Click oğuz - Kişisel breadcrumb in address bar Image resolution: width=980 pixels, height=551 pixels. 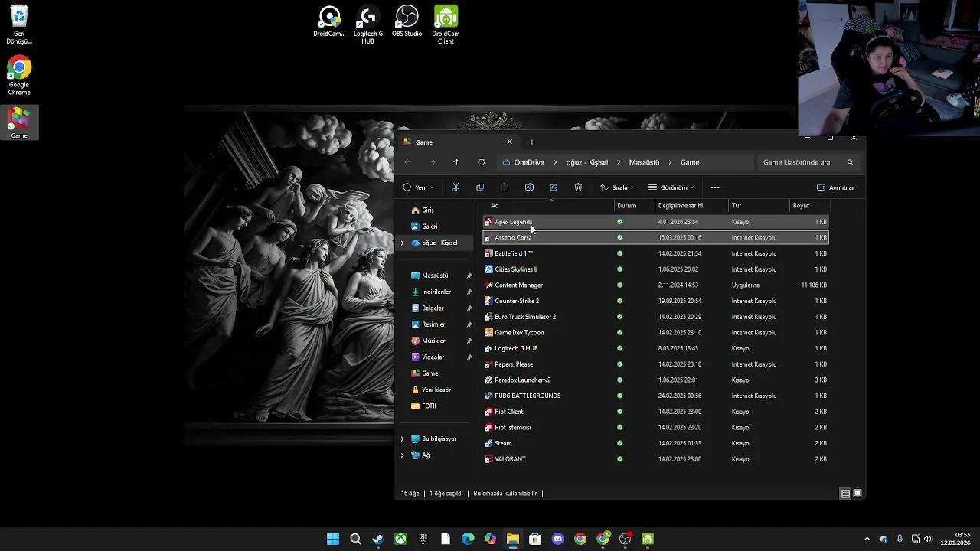click(587, 162)
